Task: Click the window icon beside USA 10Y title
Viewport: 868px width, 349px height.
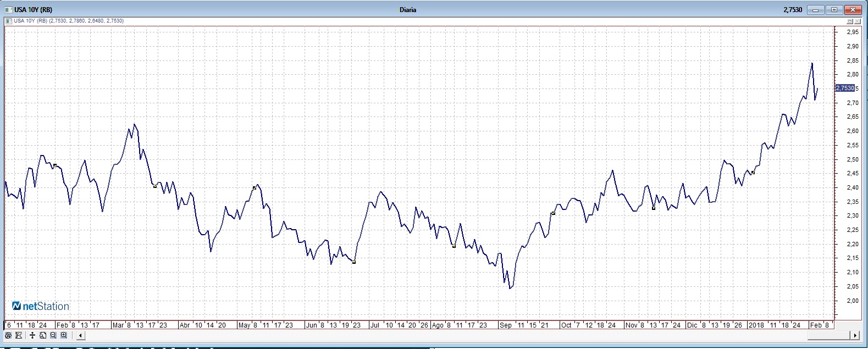Action: coord(8,9)
